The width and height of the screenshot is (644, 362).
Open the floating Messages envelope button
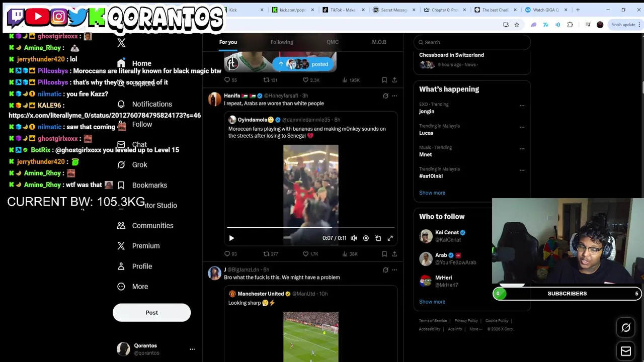pos(626,351)
